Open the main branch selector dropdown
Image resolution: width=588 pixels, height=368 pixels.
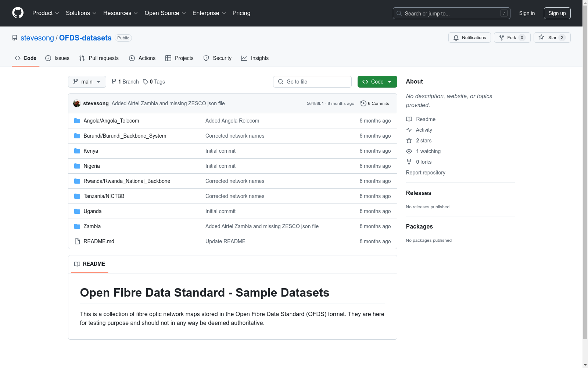click(87, 82)
